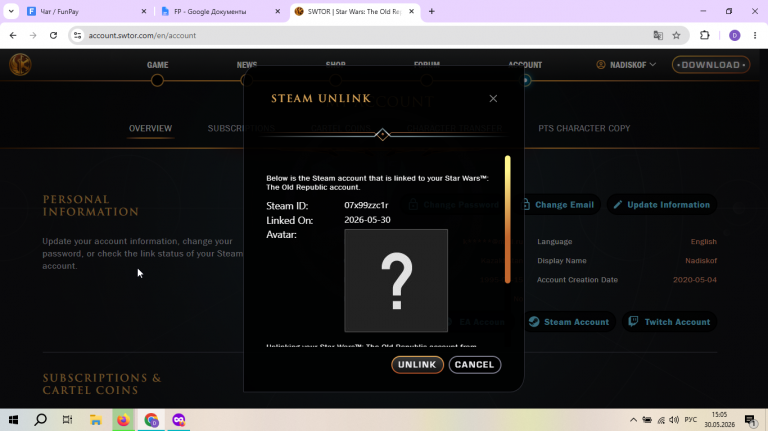Click the Update Information button

(x=662, y=205)
